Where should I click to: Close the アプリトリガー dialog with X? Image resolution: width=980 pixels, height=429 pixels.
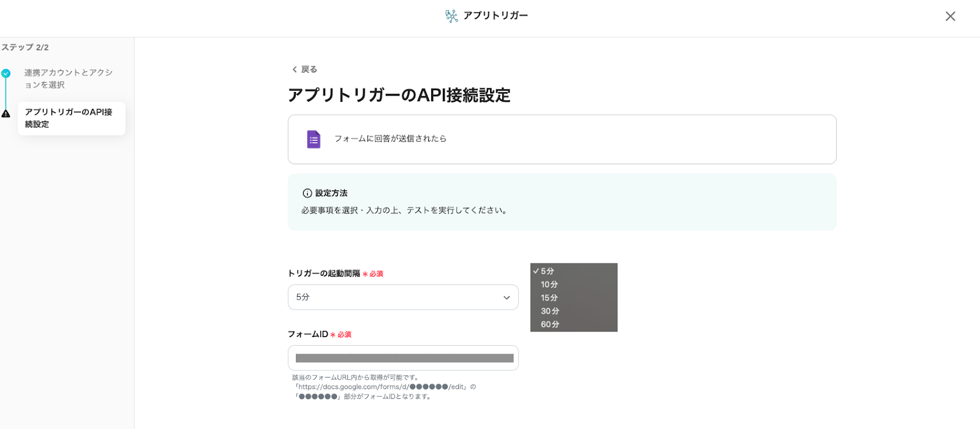pos(950,17)
